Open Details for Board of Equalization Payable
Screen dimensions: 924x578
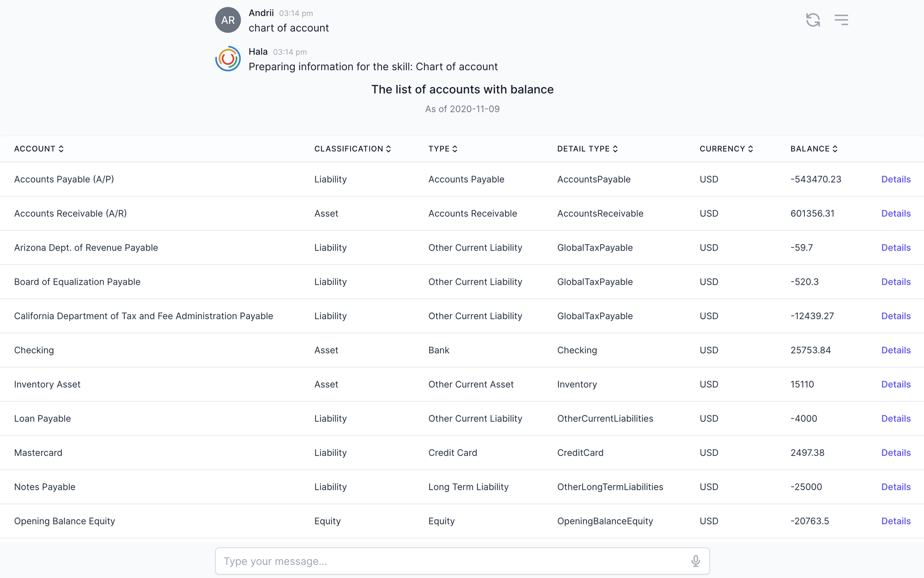tap(896, 282)
